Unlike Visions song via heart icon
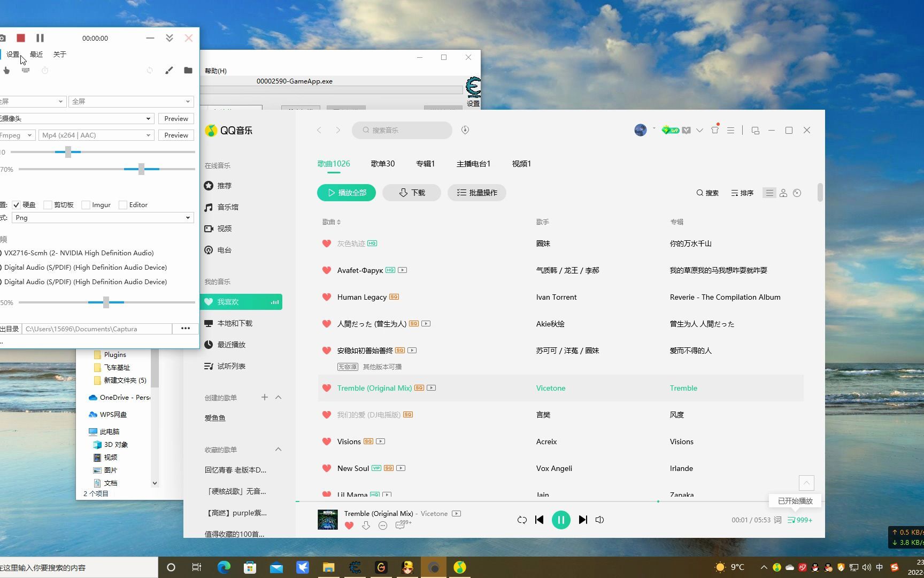This screenshot has height=578, width=924. pos(327,442)
